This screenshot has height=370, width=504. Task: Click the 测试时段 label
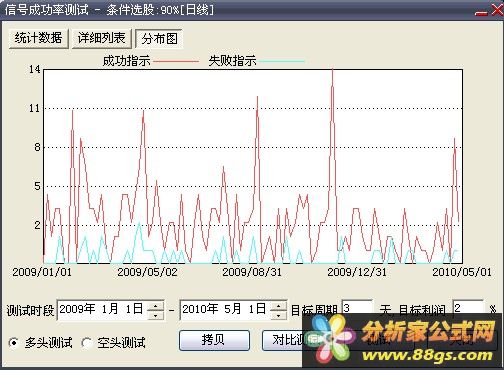[x=30, y=311]
